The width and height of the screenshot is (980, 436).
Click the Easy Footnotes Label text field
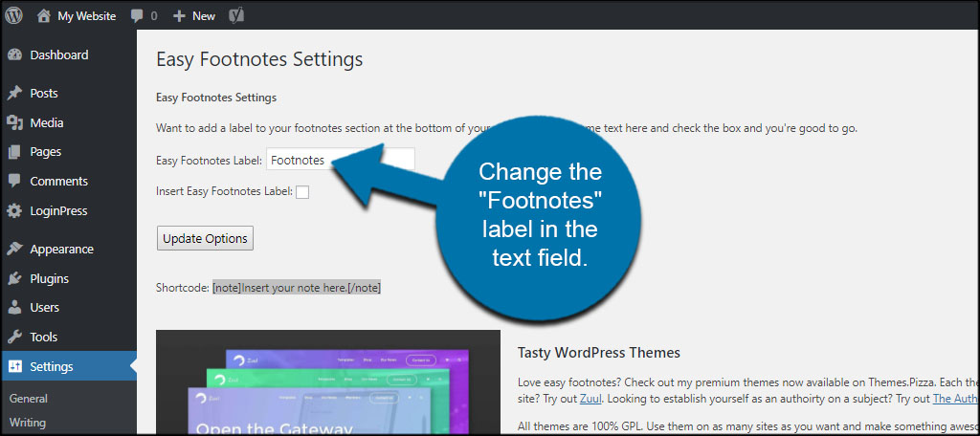click(x=341, y=160)
